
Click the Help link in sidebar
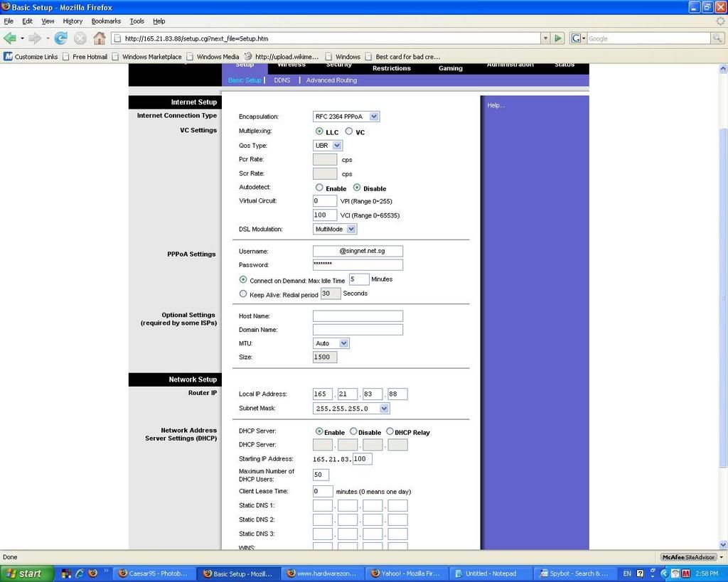click(x=496, y=105)
